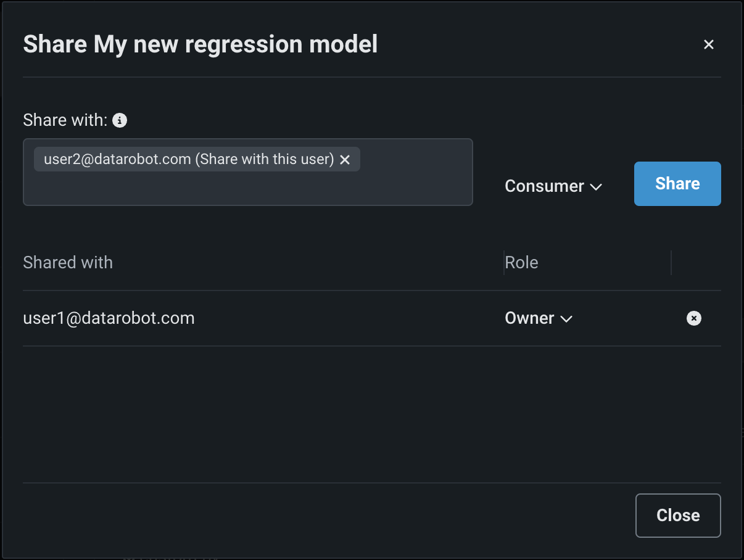Viewport: 744px width, 560px height.
Task: Click the divider right of Role header
Action: [671, 263]
